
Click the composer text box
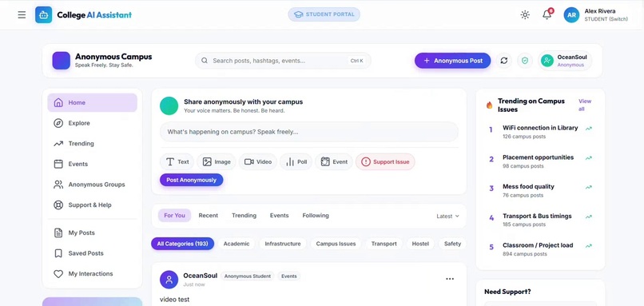point(309,132)
